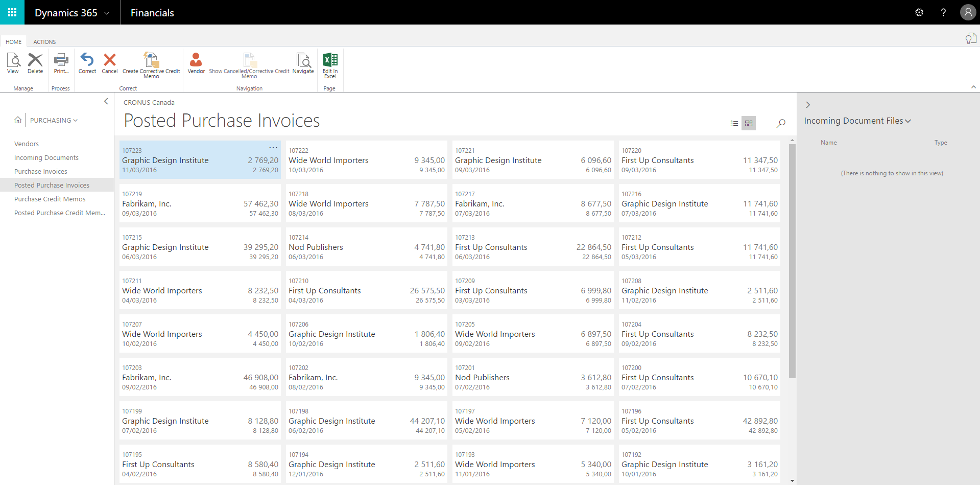Image resolution: width=980 pixels, height=485 pixels.
Task: Click the Posted Purchase Invoices page title
Action: click(x=222, y=121)
